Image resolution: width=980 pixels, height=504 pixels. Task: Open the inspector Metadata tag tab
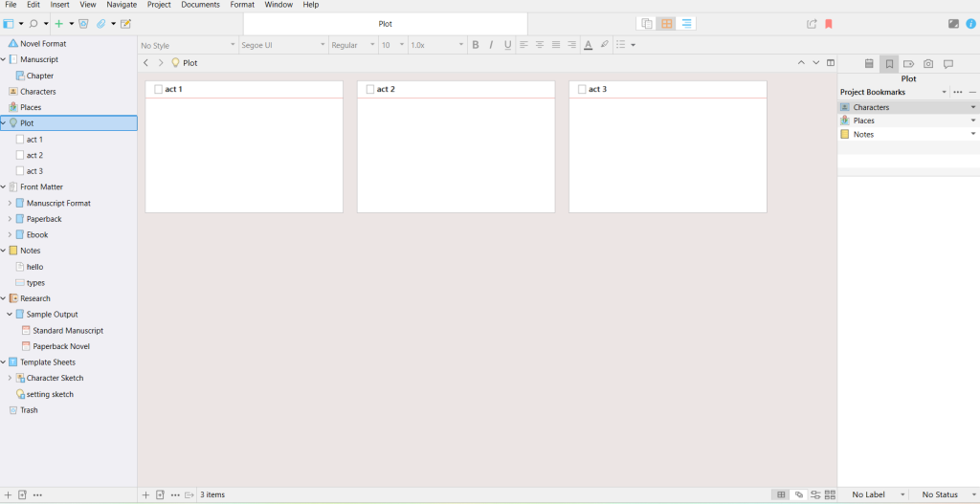tap(908, 64)
